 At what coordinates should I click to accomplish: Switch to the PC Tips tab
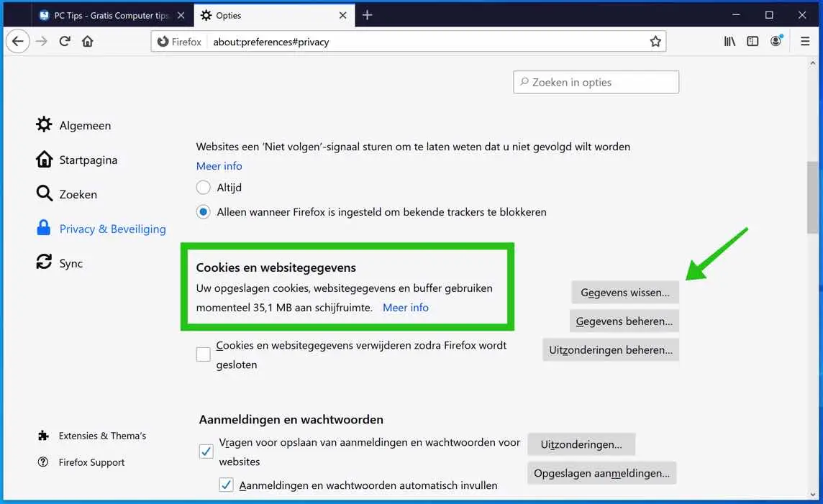tap(112, 15)
